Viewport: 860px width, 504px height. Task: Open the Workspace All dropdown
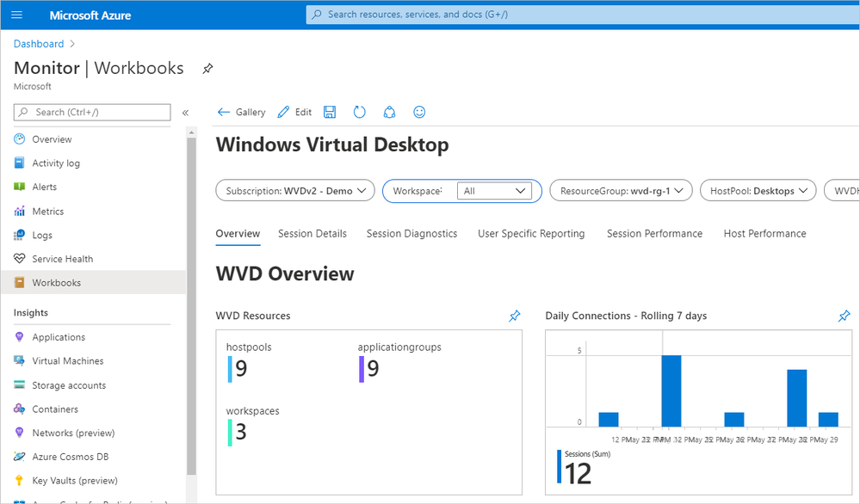[x=494, y=191]
